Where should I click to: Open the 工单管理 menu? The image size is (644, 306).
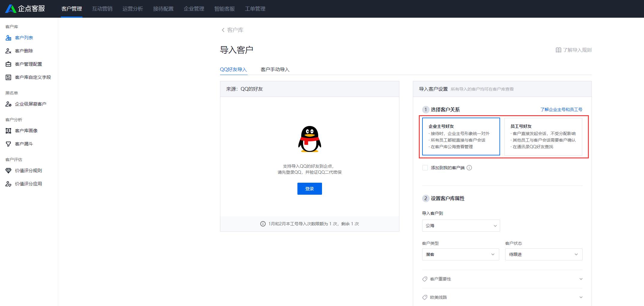(255, 9)
